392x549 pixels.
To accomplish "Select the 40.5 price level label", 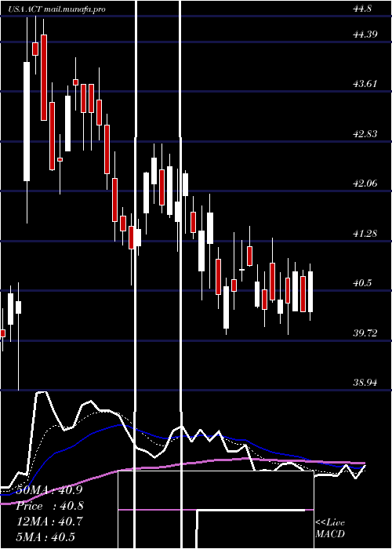I will point(362,283).
